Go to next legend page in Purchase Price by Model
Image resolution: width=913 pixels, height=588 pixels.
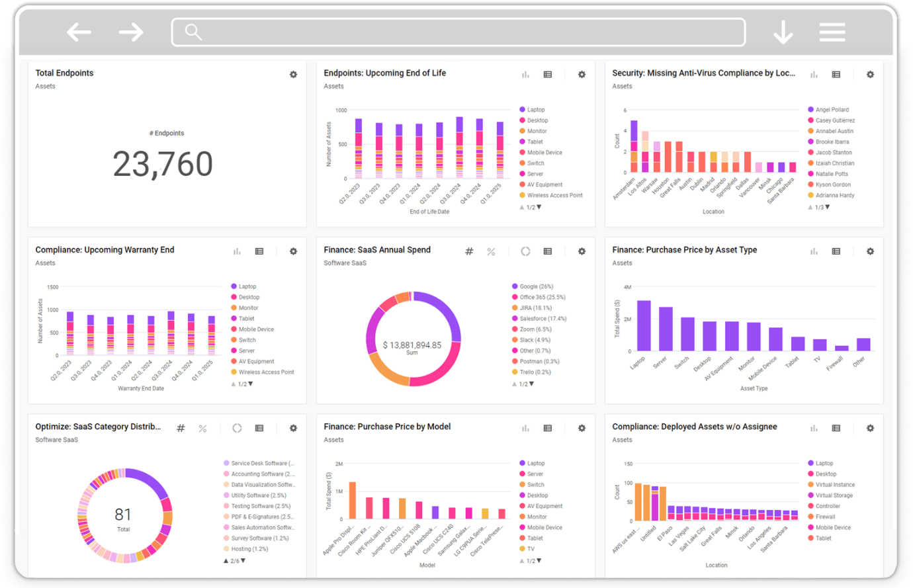(x=539, y=560)
